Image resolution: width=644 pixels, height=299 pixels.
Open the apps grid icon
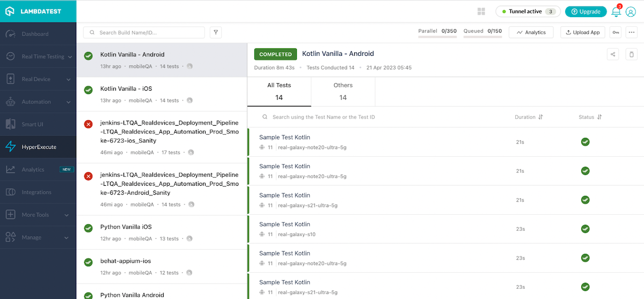(481, 11)
